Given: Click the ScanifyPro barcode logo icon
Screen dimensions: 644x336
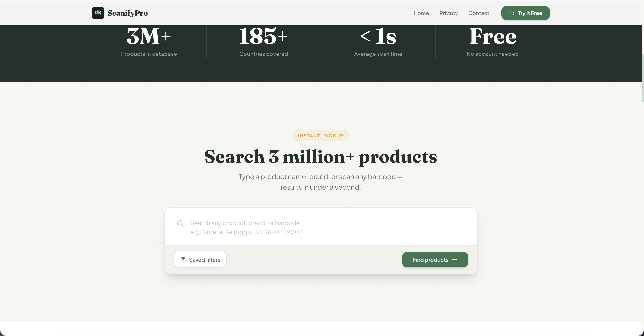Looking at the screenshot, I should click(x=98, y=13).
